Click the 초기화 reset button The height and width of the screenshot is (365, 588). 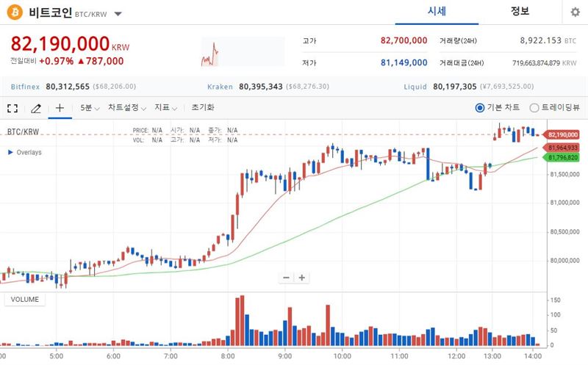(203, 107)
